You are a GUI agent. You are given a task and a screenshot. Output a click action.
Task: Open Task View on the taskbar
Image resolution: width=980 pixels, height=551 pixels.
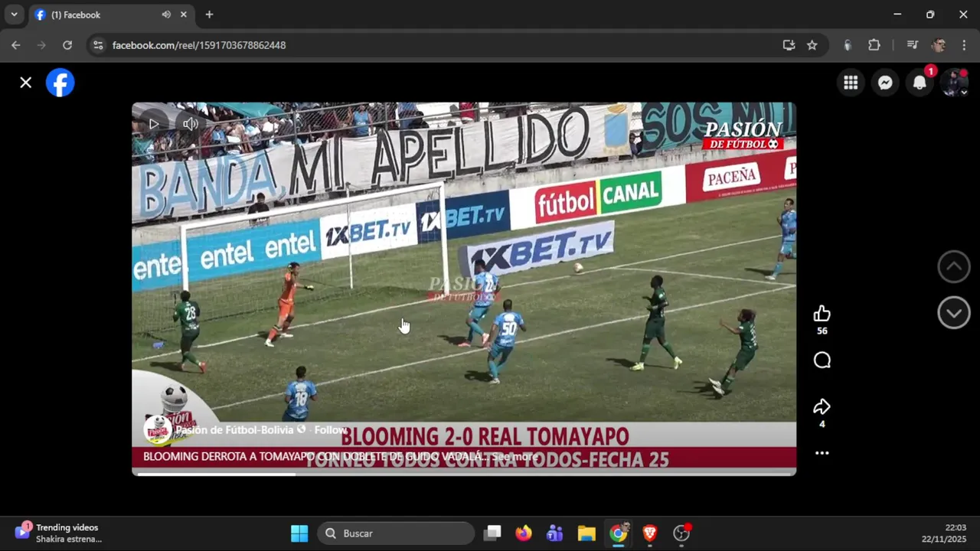click(x=492, y=533)
